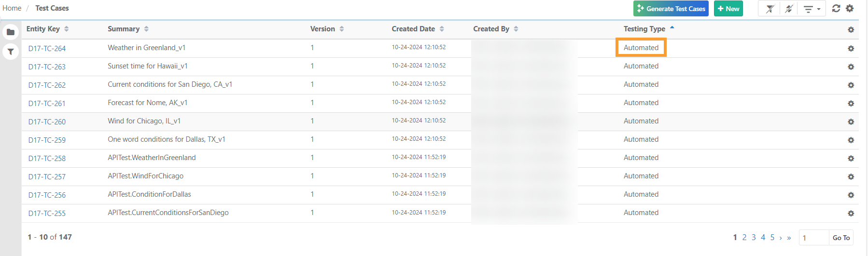Jump to last page with double arrow
The image size is (868, 256).
[789, 238]
